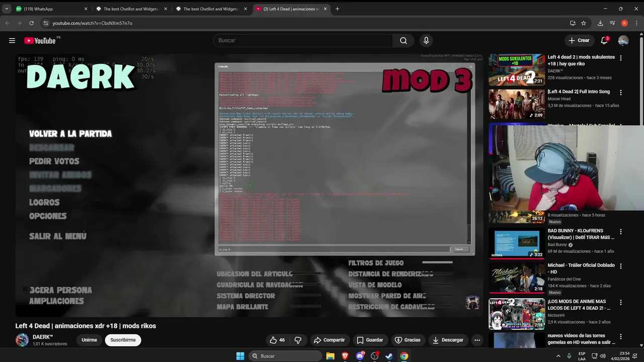Like the video with thumbs up

pos(277,340)
